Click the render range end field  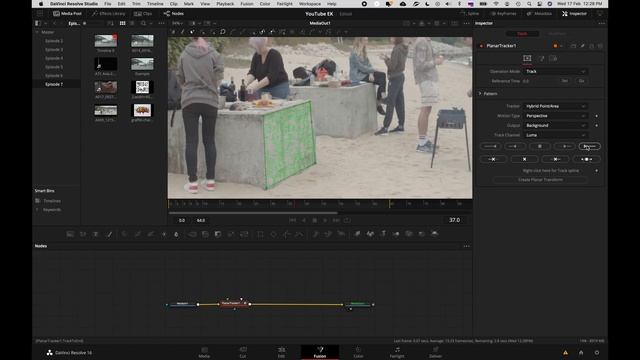201,220
